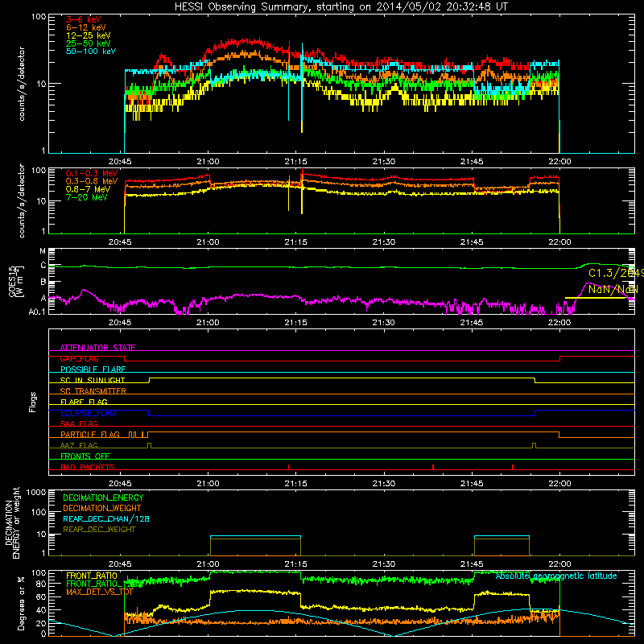Click the yellow FRONT_RATIO legend label
This screenshot has height=644, width=644.
pos(92,576)
